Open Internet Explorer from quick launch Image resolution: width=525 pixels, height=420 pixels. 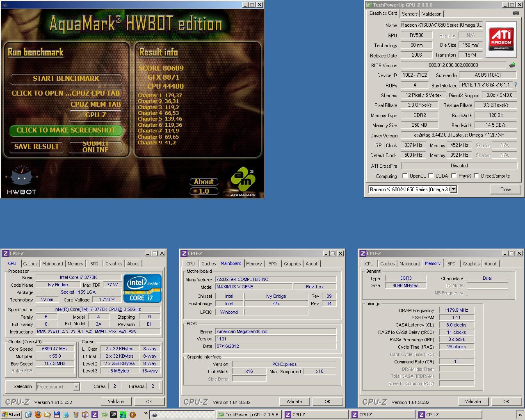click(x=28, y=415)
